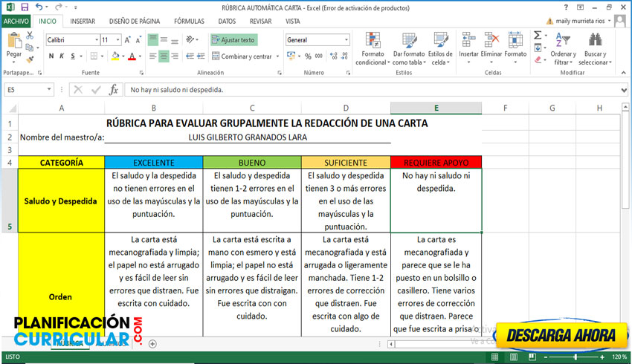Increase decimal places

334,56
